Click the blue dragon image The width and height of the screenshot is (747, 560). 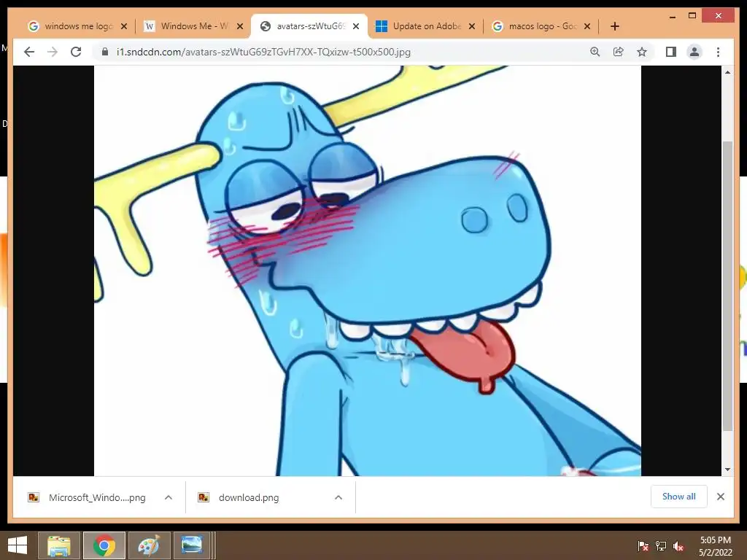click(x=368, y=271)
